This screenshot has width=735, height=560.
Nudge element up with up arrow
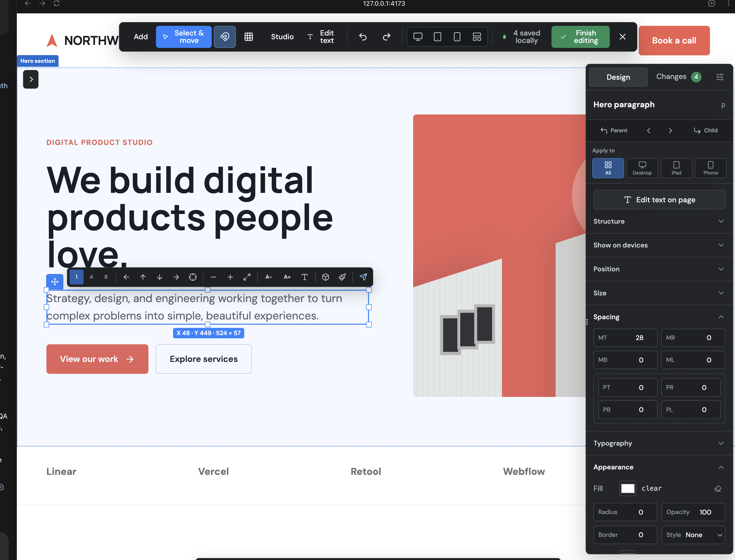click(x=143, y=277)
